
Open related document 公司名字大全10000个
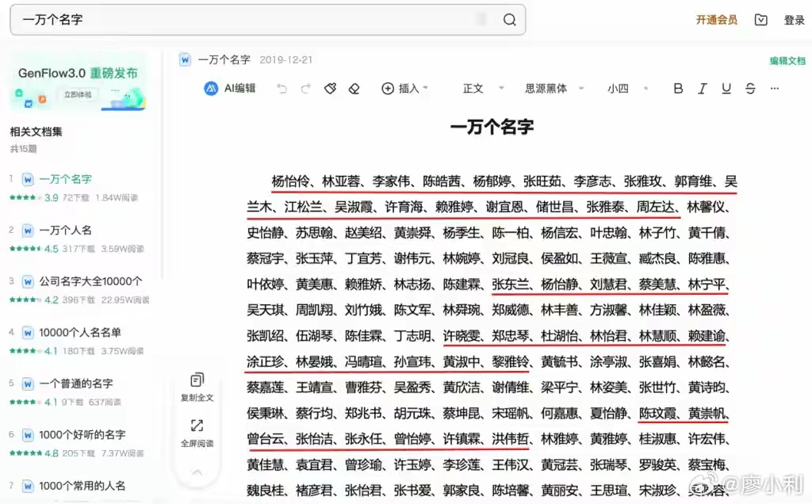[x=90, y=281]
